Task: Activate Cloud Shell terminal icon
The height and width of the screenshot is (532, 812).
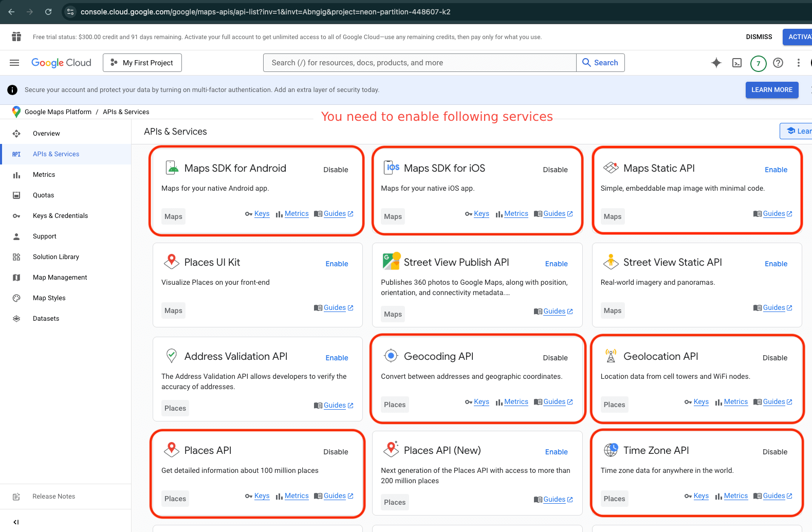Action: [737, 63]
